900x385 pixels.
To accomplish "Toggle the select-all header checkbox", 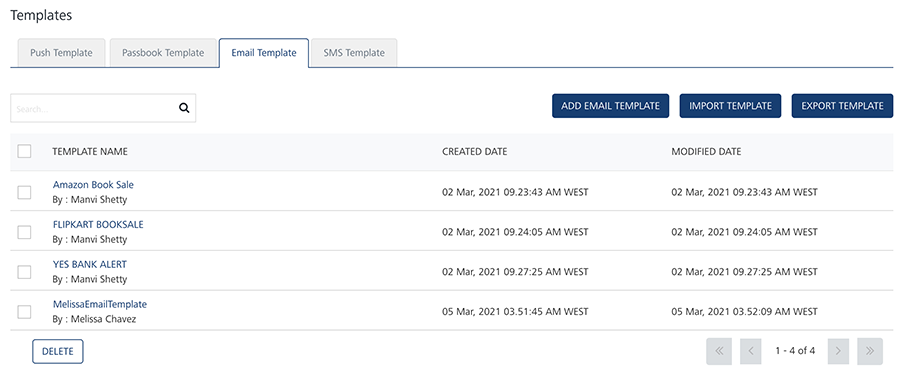I will coord(24,151).
